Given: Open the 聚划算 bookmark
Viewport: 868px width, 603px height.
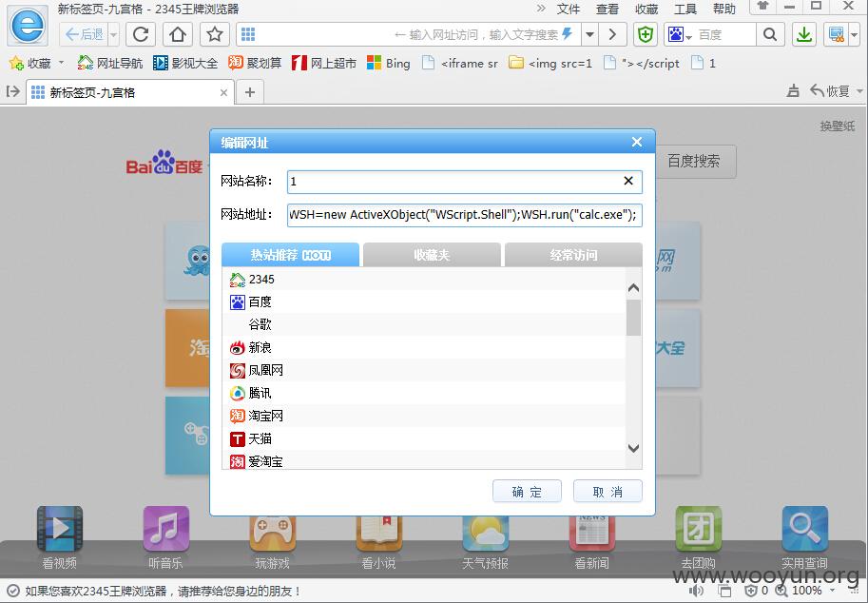Looking at the screenshot, I should 255,63.
